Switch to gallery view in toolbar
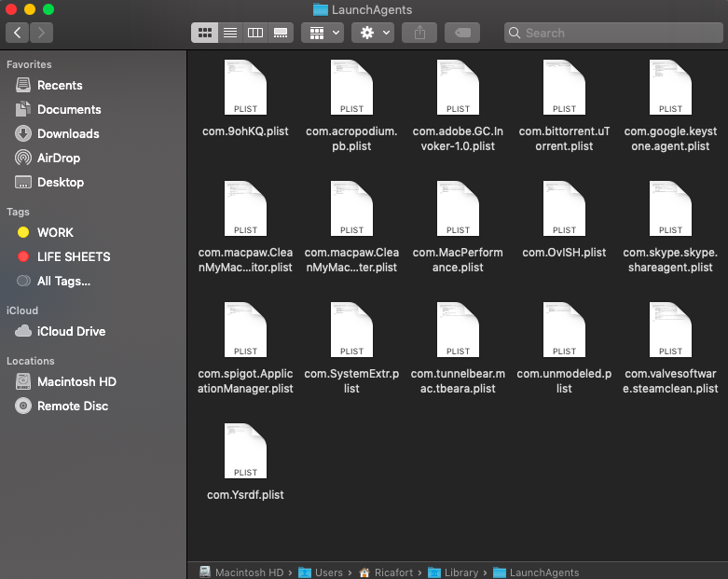 tap(280, 33)
